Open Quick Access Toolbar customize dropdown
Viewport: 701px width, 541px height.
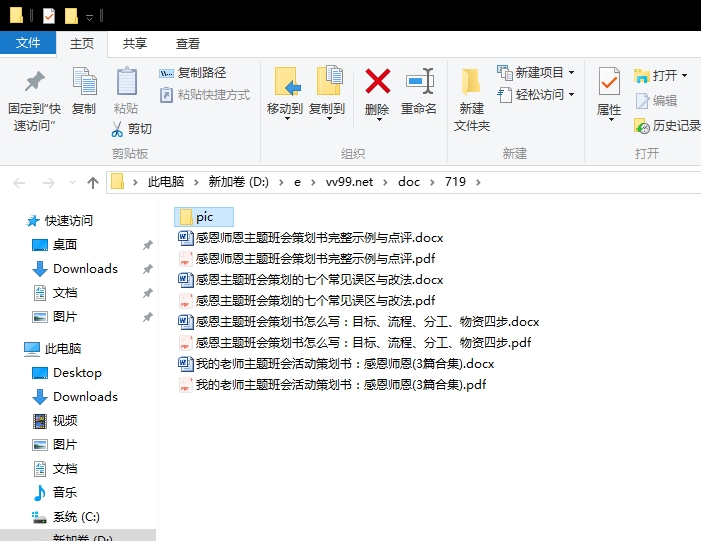(89, 17)
